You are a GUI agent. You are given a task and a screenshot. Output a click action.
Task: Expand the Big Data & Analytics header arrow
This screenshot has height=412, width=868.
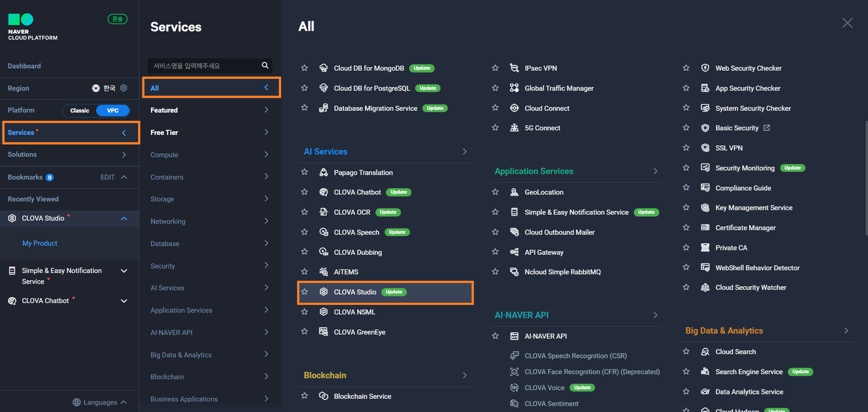846,330
